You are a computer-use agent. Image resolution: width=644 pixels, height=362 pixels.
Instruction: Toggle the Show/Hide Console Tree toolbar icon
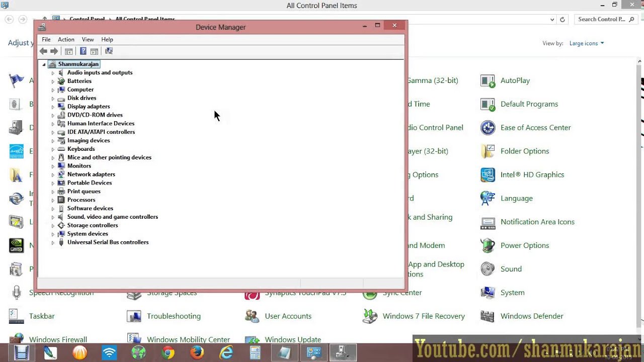click(x=69, y=51)
